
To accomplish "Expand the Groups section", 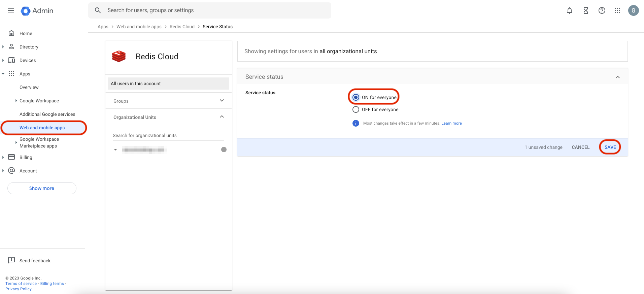I will [222, 101].
